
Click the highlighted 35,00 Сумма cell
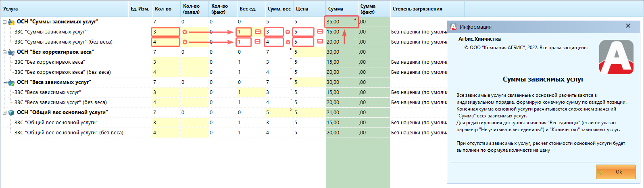(x=341, y=22)
